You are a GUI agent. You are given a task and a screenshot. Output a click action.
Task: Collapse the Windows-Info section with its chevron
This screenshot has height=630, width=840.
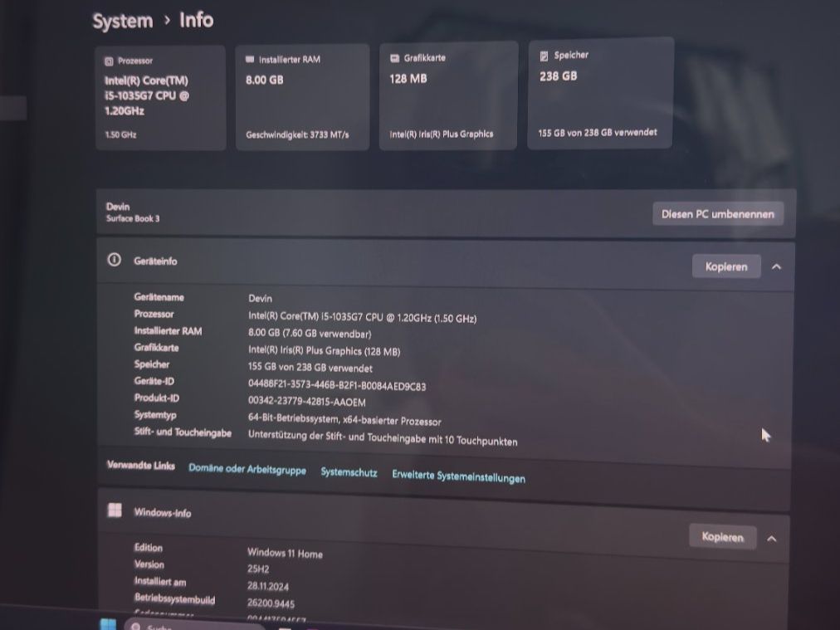click(772, 539)
